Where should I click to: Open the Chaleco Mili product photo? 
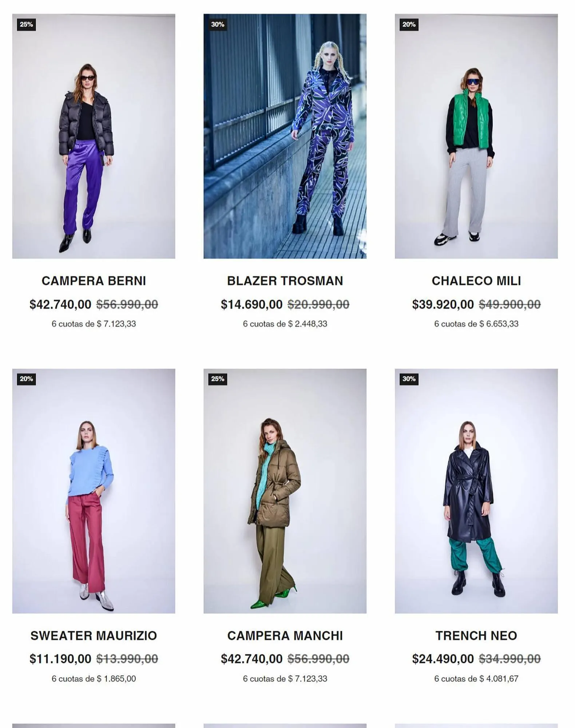coord(476,136)
